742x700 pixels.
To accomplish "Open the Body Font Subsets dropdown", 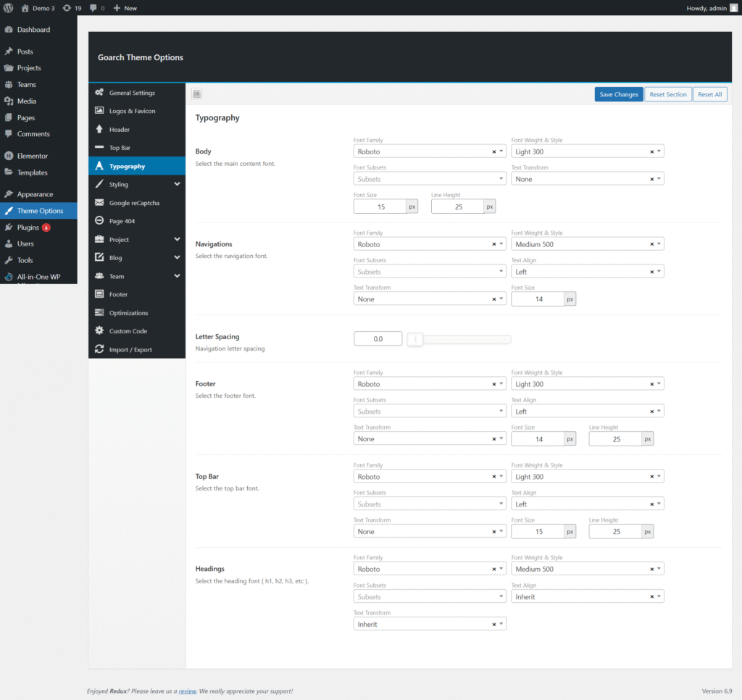I will tap(430, 179).
